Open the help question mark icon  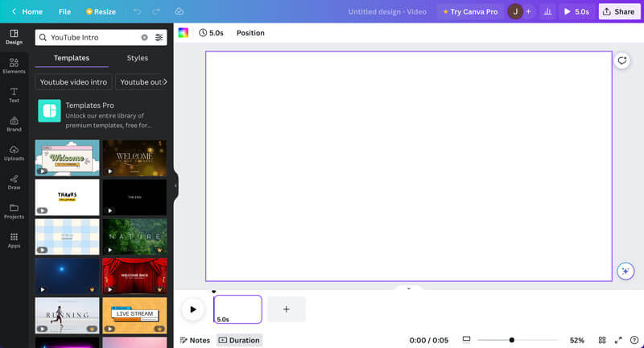[634, 340]
